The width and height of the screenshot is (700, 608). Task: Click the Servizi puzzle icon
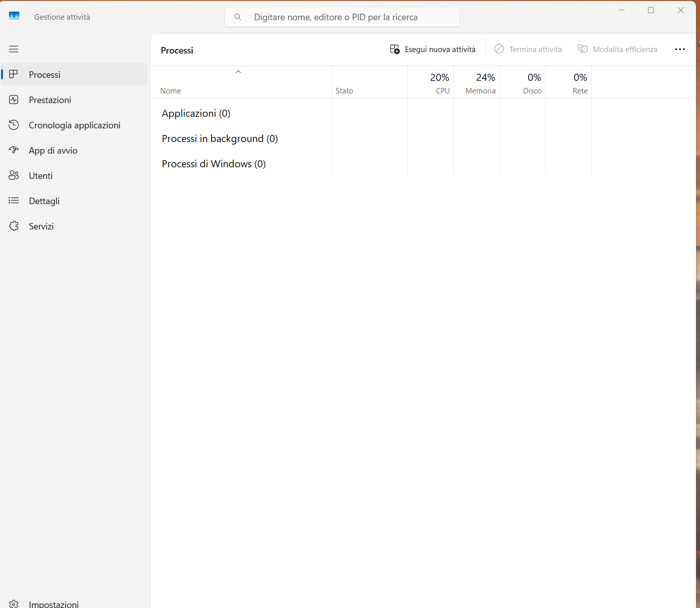[x=14, y=226]
